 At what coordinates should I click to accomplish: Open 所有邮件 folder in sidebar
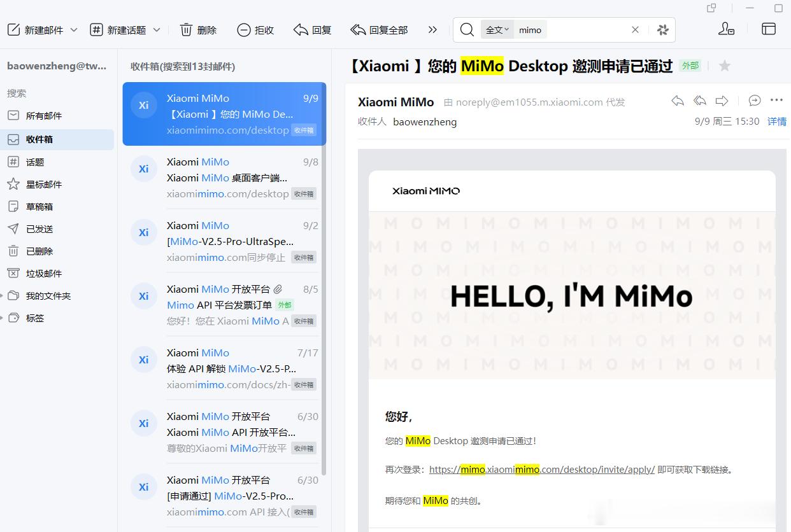point(57,116)
